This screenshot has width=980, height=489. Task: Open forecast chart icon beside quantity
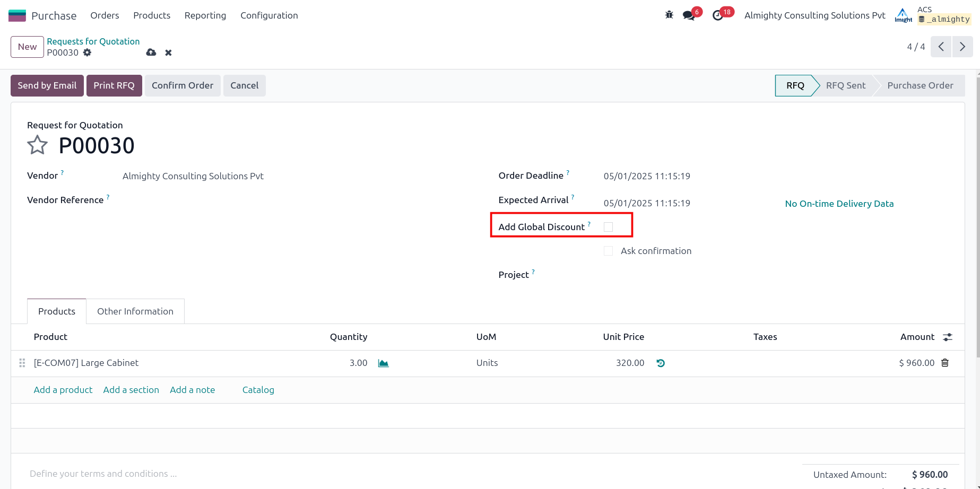[383, 363]
